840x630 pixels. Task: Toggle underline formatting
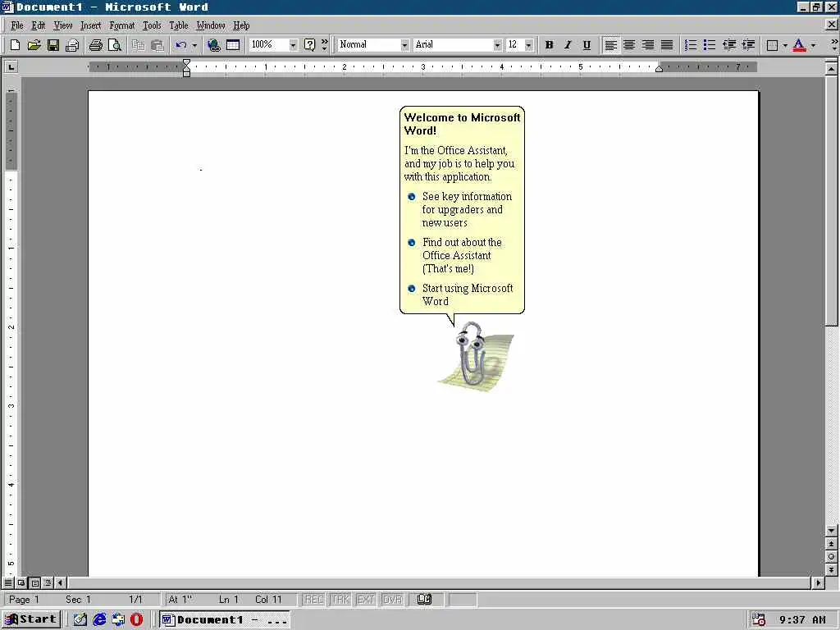(587, 45)
